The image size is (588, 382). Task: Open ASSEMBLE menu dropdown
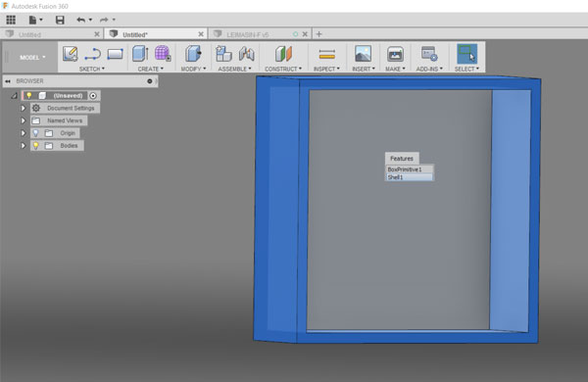coord(235,69)
